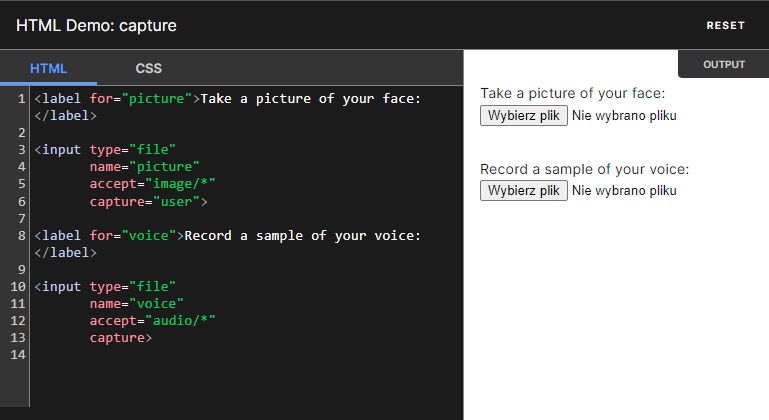The image size is (769, 420).
Task: Place cursor on empty line 14
Action: tap(200, 355)
